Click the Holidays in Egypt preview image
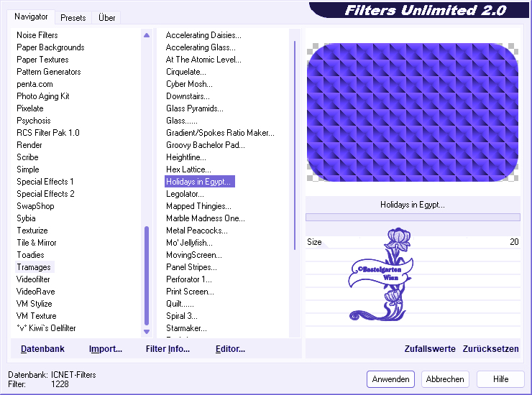This screenshot has height=395, width=532. (413, 112)
